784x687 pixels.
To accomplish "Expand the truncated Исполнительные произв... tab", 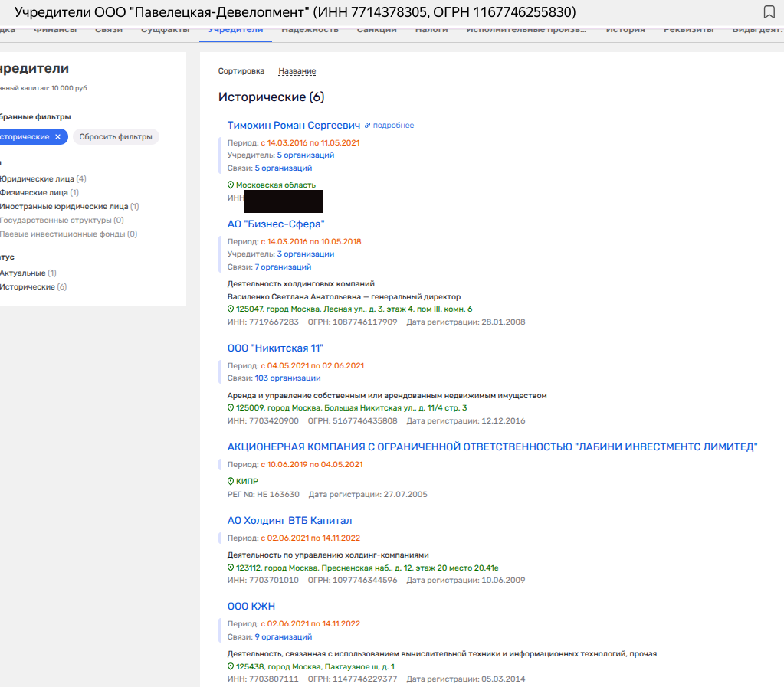I will [x=526, y=31].
